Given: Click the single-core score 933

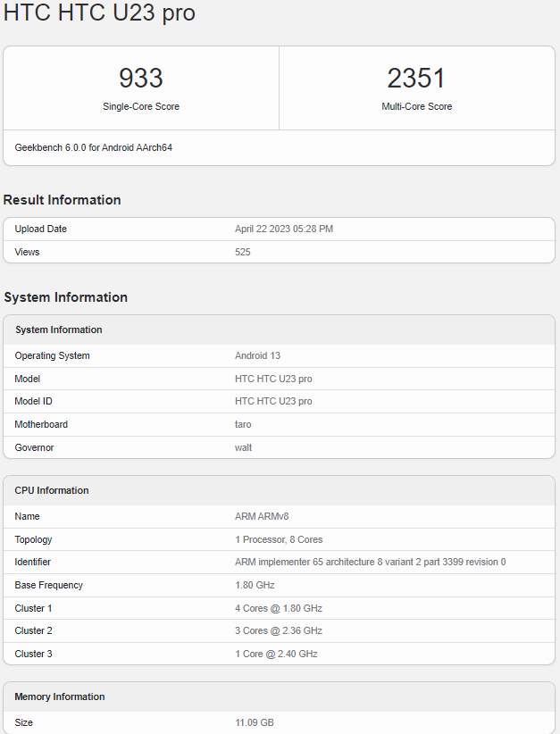Looking at the screenshot, I should (141, 79).
